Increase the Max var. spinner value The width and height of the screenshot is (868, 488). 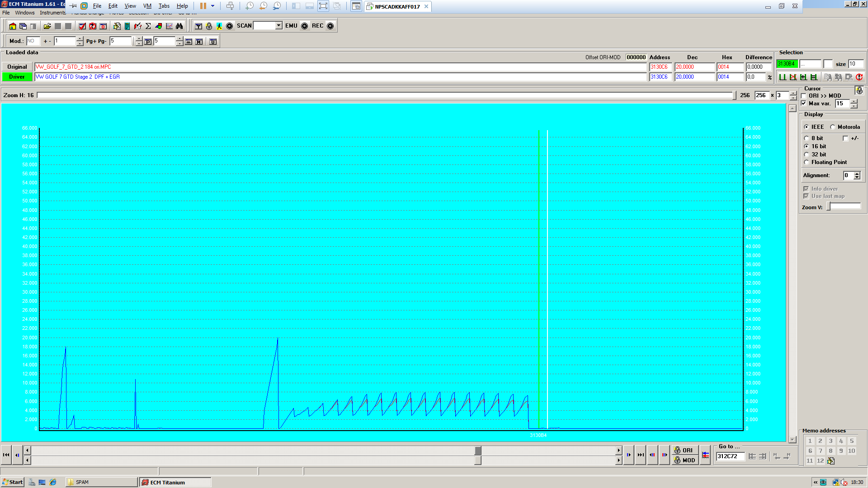(854, 102)
